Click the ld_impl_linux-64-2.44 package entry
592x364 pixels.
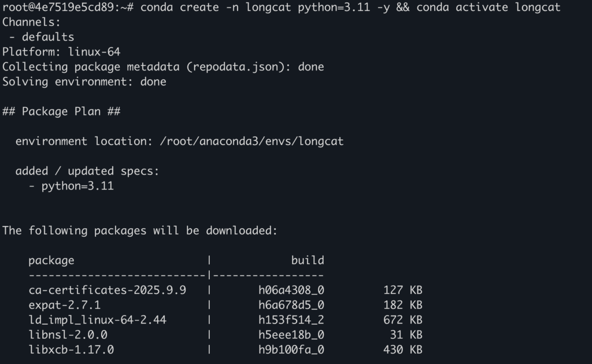[x=97, y=320]
